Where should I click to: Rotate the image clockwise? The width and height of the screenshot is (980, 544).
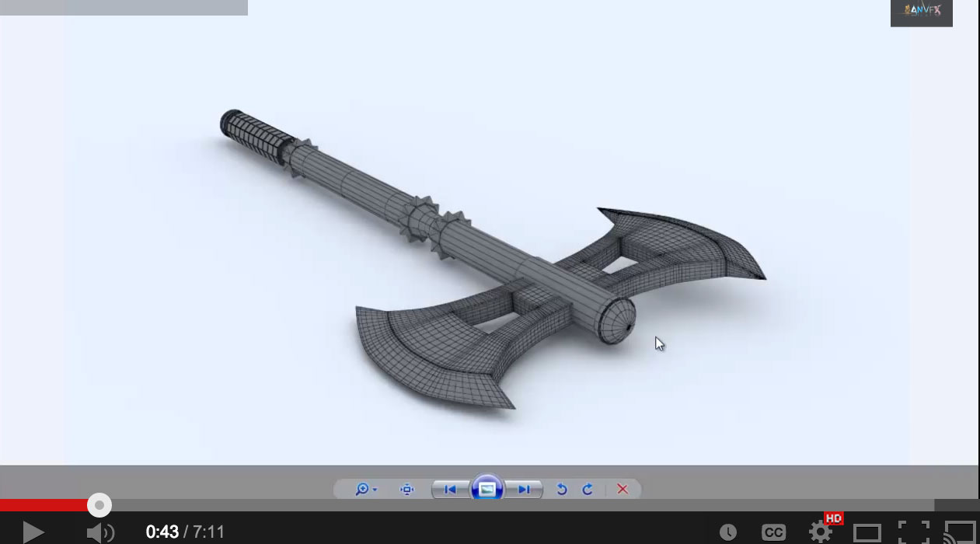(x=588, y=489)
